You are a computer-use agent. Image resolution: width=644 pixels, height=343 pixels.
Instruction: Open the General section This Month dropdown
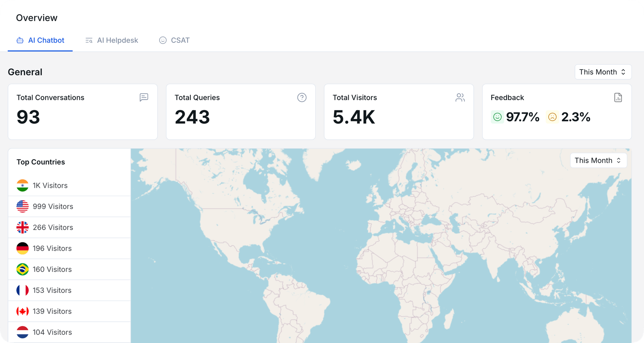click(603, 72)
